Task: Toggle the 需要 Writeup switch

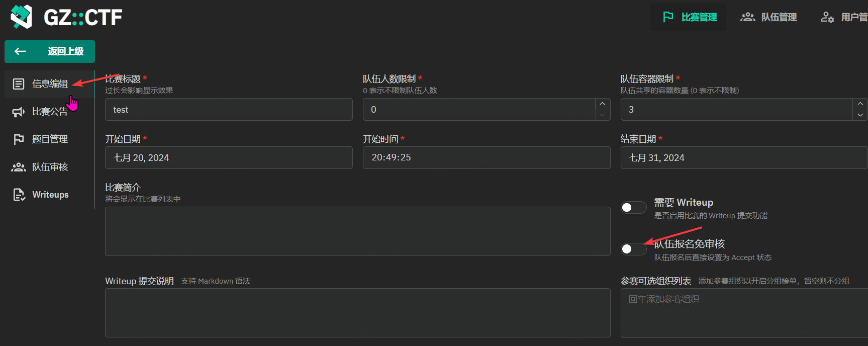Action: click(x=633, y=208)
